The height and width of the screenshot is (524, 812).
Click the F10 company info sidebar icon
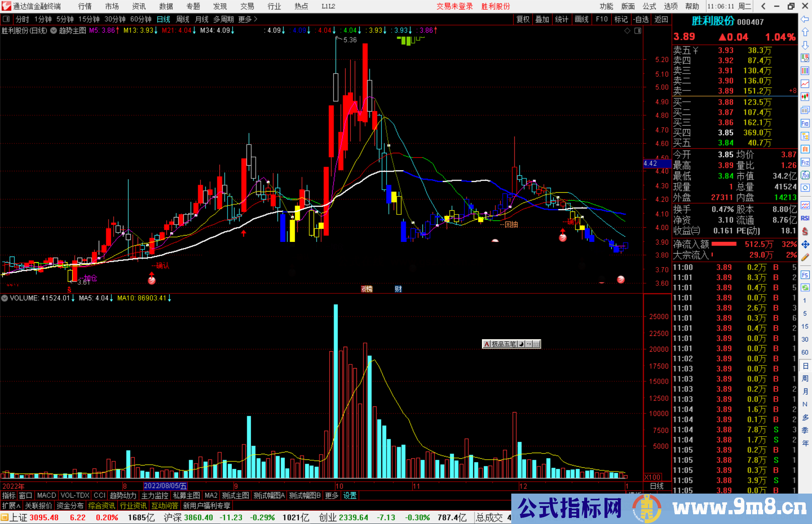[x=805, y=123]
